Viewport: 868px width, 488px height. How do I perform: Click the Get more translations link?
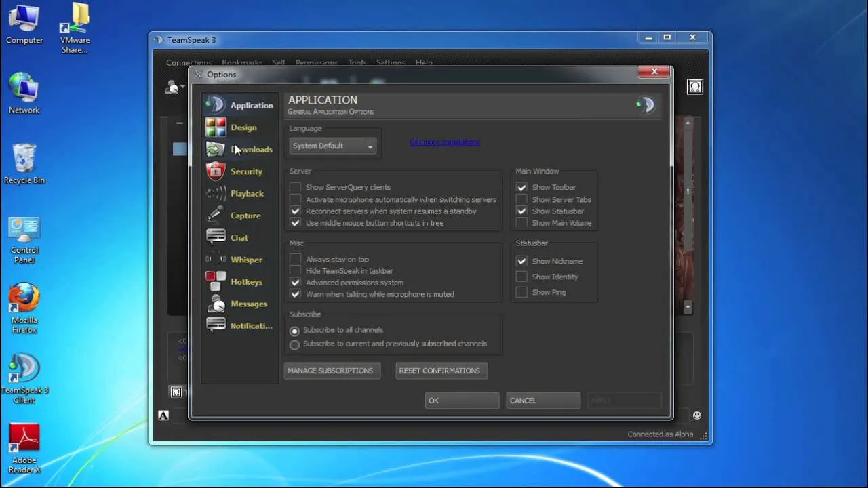[x=445, y=142]
